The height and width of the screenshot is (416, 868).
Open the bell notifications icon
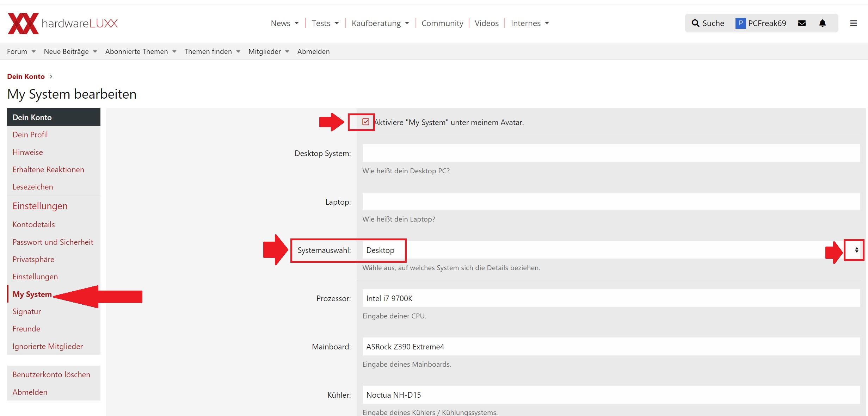pyautogui.click(x=822, y=23)
